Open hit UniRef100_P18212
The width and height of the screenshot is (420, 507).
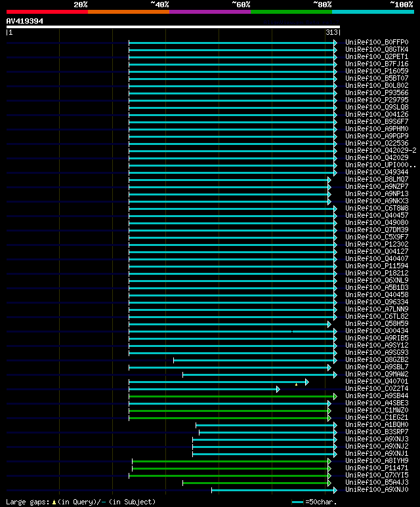click(377, 274)
